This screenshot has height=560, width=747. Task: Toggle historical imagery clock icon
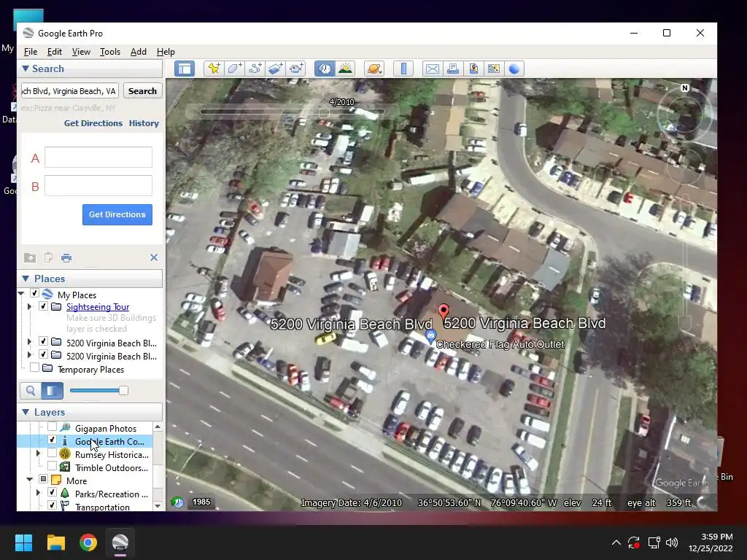click(325, 69)
